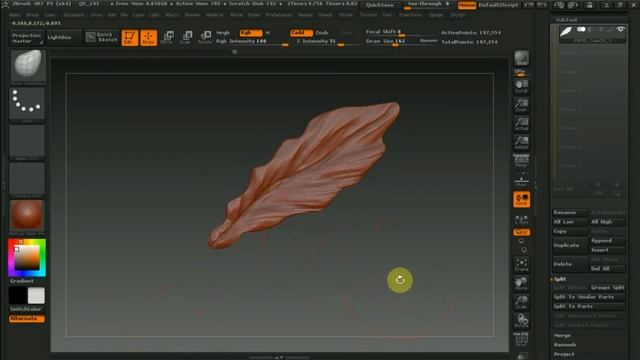
Task: Toggle the feather subtool eye visibility
Action: (x=621, y=29)
